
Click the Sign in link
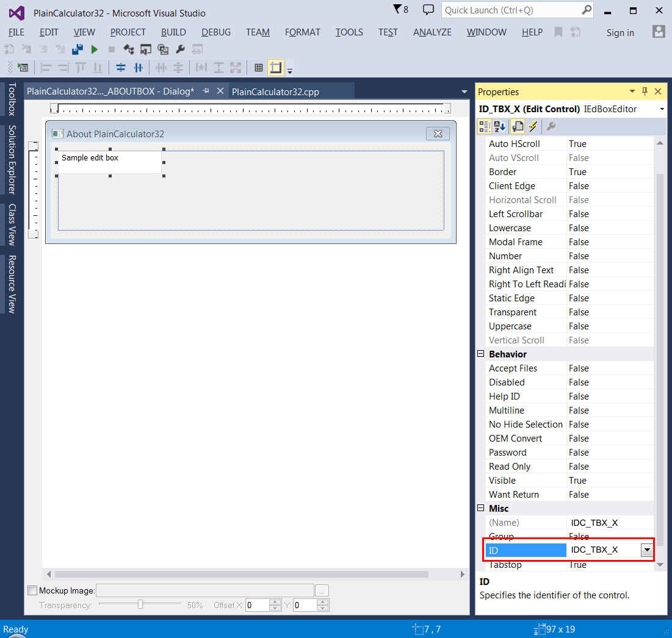click(x=620, y=32)
